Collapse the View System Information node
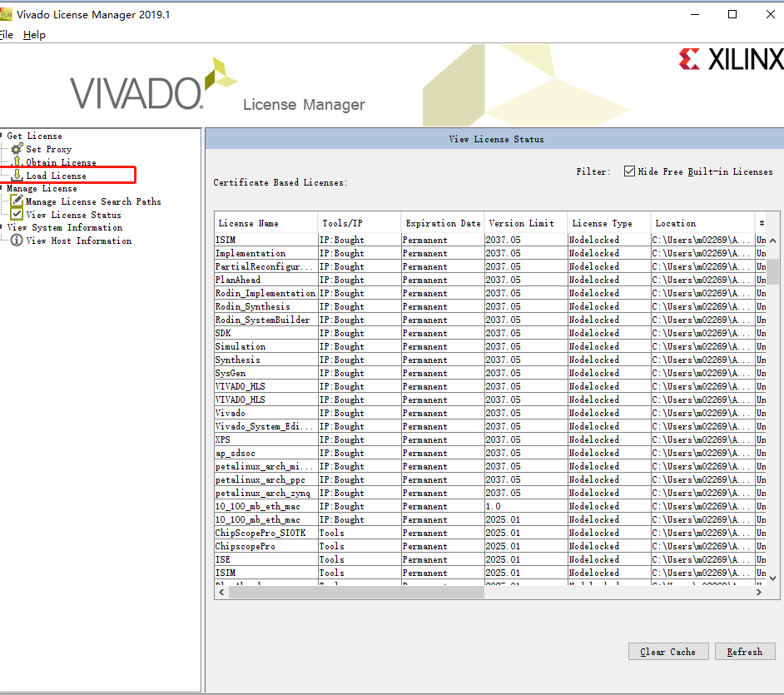 tap(2, 227)
